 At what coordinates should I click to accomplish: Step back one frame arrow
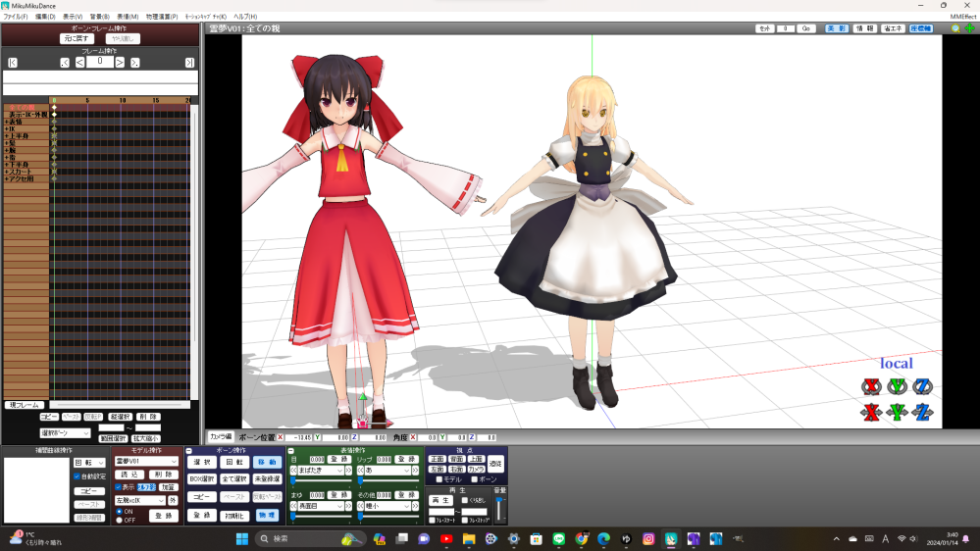click(80, 63)
